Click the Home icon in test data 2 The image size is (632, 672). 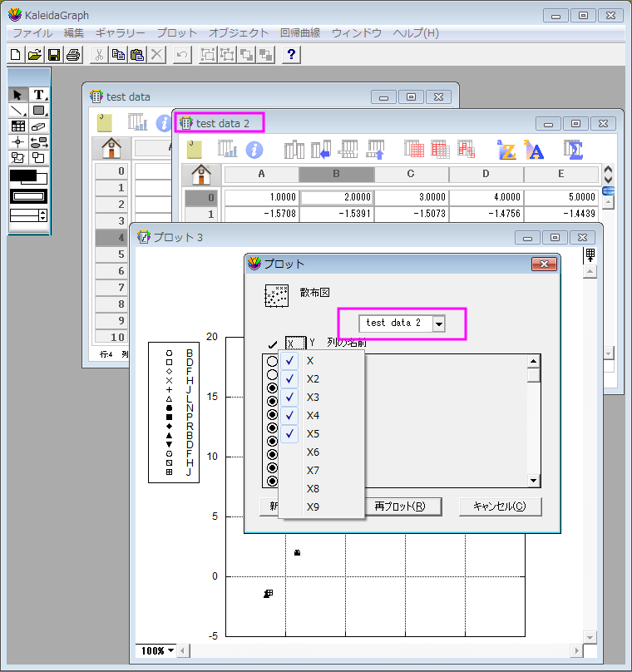[201, 175]
